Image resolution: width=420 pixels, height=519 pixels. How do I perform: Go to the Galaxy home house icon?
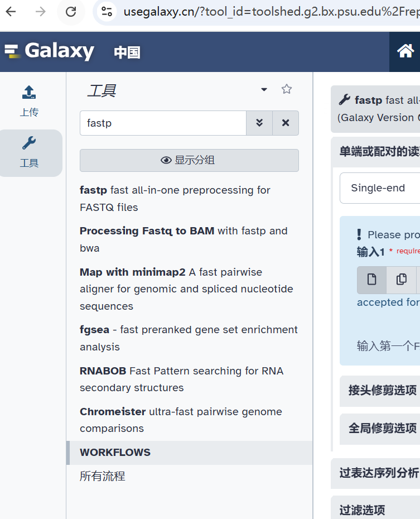click(405, 51)
